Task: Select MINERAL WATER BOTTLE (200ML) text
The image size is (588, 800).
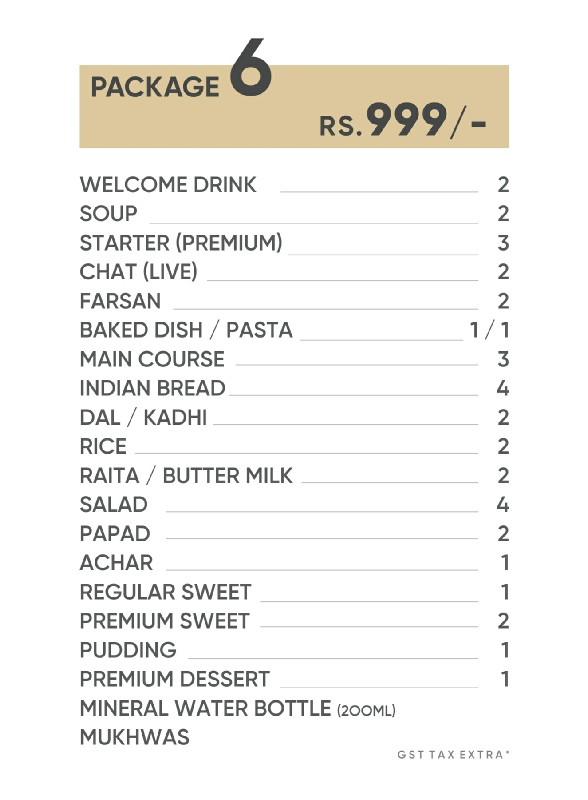Action: (238, 709)
